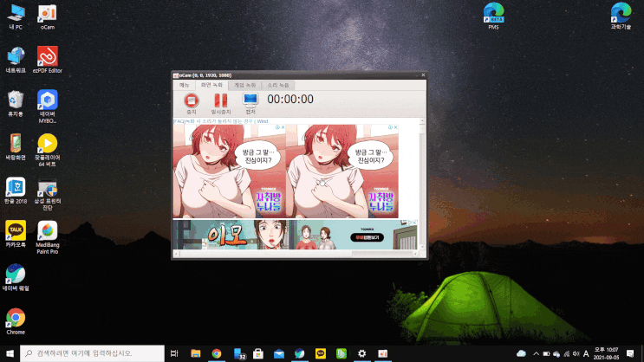Open the green taskbar app icon

point(342,353)
